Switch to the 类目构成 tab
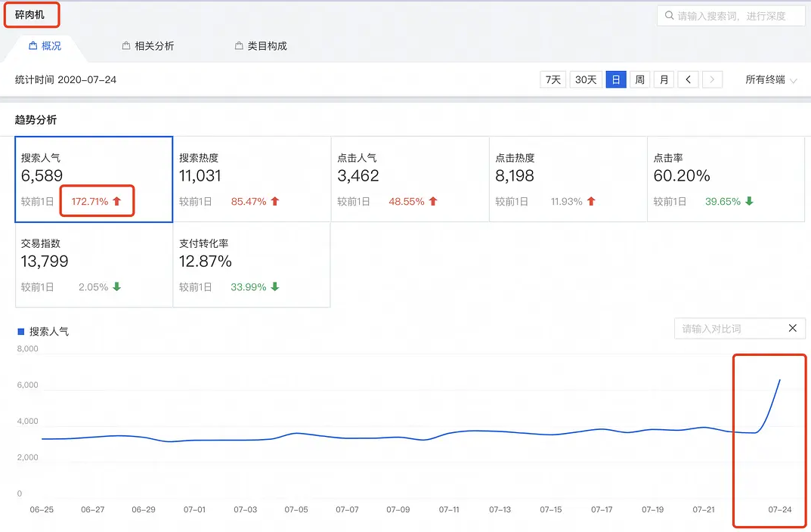This screenshot has height=532, width=811. point(259,45)
